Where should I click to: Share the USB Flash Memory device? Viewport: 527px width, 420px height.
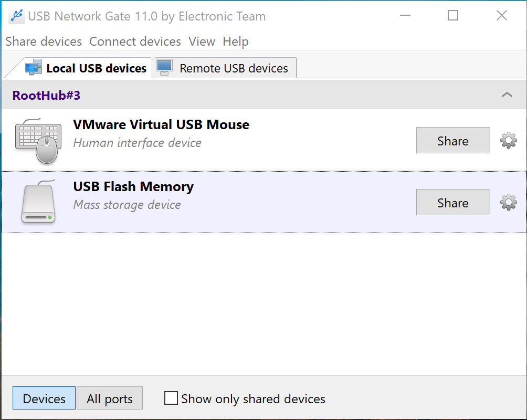point(452,203)
